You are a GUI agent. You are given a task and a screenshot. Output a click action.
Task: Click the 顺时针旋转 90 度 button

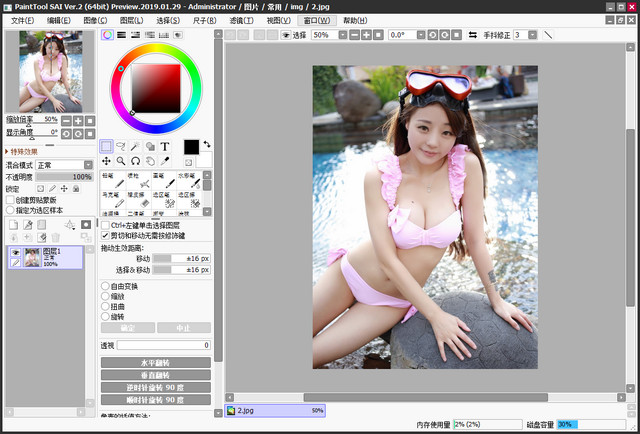point(155,399)
